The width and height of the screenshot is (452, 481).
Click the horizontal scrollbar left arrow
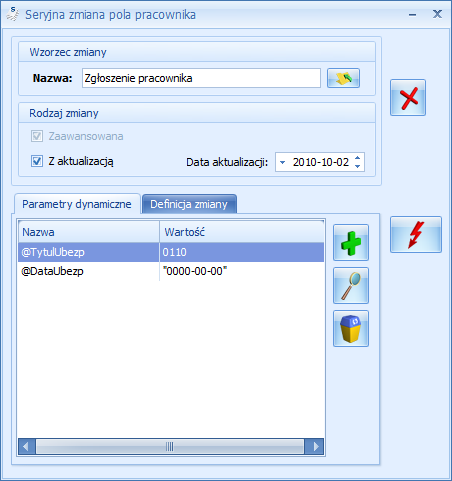point(27,446)
